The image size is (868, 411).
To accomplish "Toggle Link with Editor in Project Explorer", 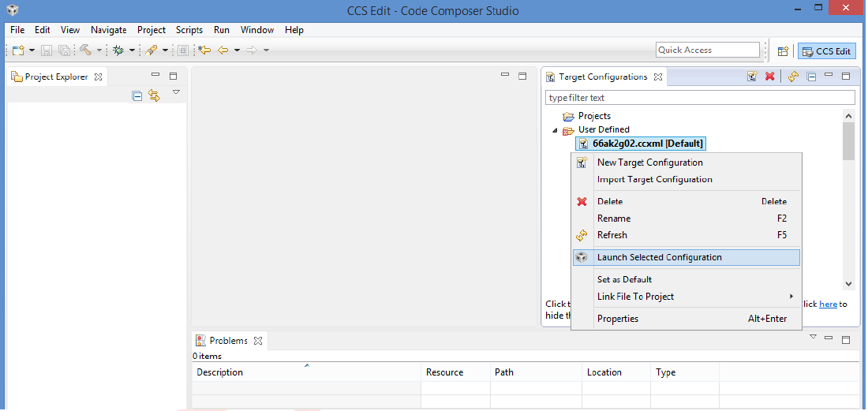I will tap(154, 95).
